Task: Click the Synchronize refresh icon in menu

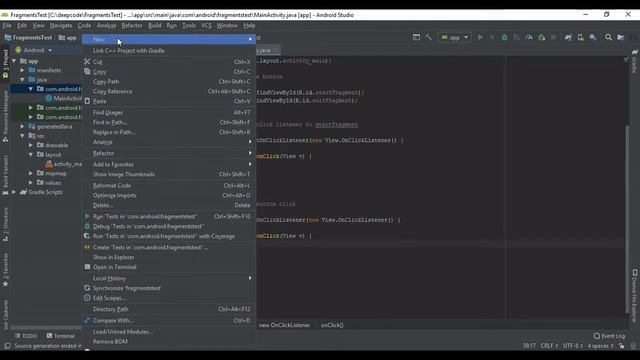Action: (87, 288)
